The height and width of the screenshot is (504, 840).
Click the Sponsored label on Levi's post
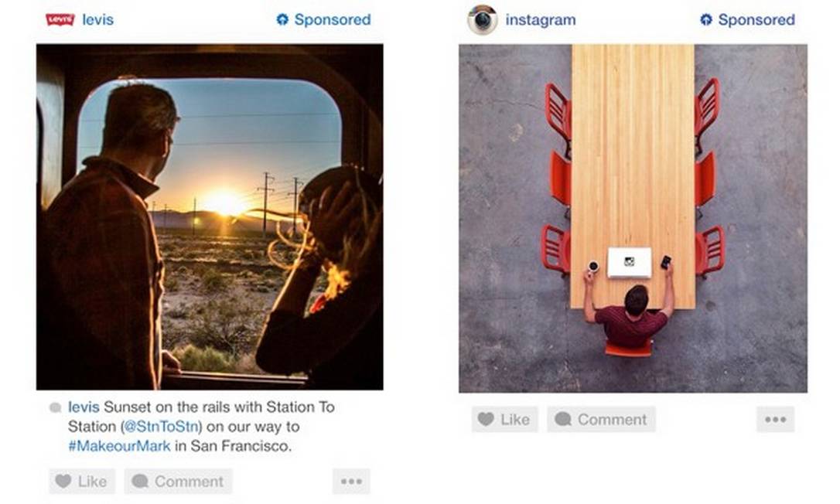tap(331, 19)
